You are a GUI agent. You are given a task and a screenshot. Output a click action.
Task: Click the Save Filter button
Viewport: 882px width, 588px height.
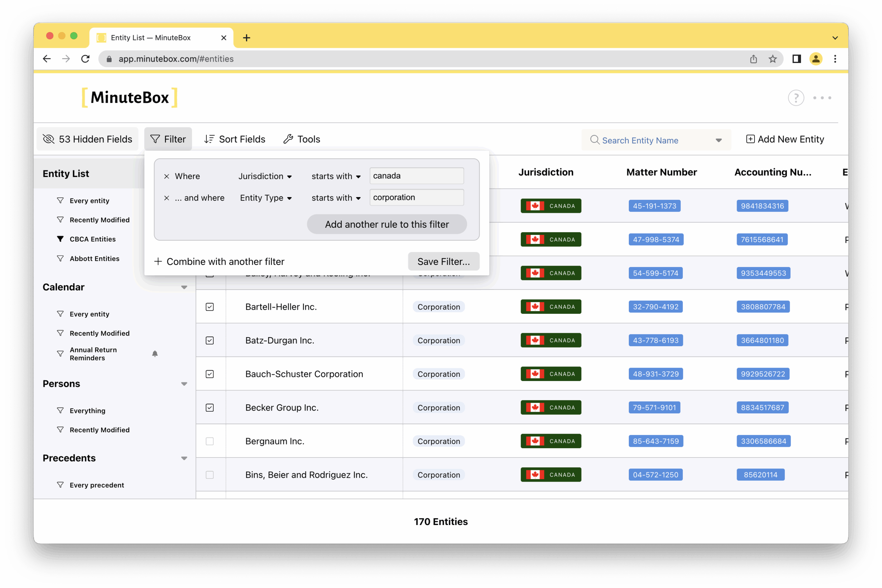click(443, 261)
